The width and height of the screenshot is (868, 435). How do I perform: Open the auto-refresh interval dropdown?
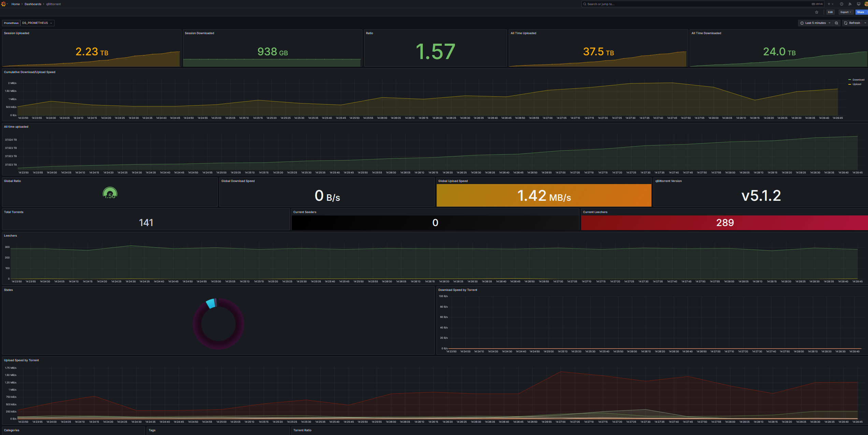point(866,23)
